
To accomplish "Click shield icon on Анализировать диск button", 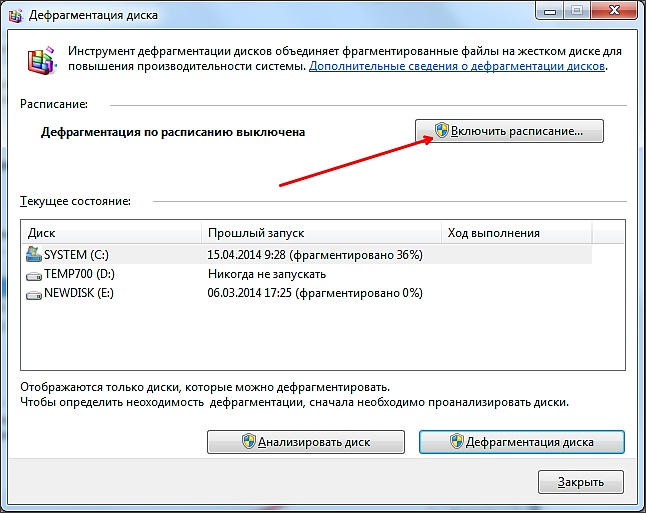I will click(x=247, y=442).
